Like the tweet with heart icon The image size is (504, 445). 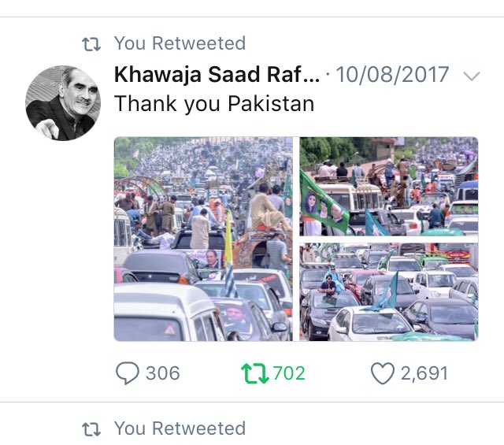coord(383,373)
